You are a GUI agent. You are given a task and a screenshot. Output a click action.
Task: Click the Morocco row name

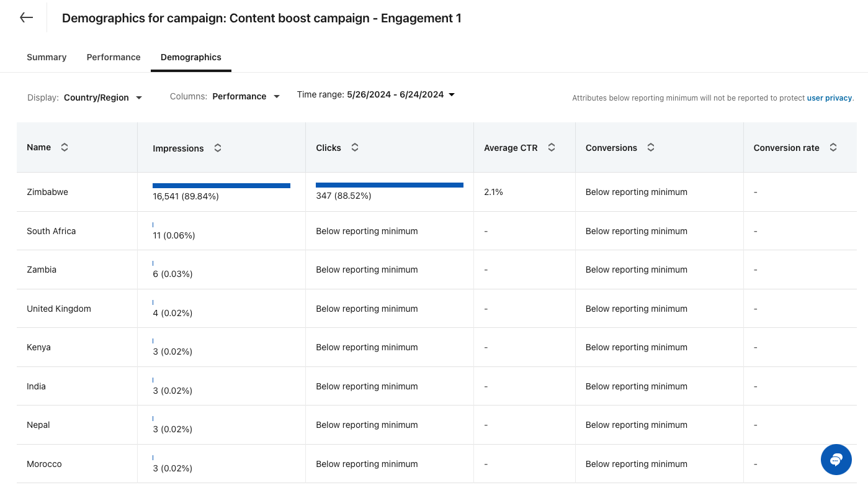point(44,464)
